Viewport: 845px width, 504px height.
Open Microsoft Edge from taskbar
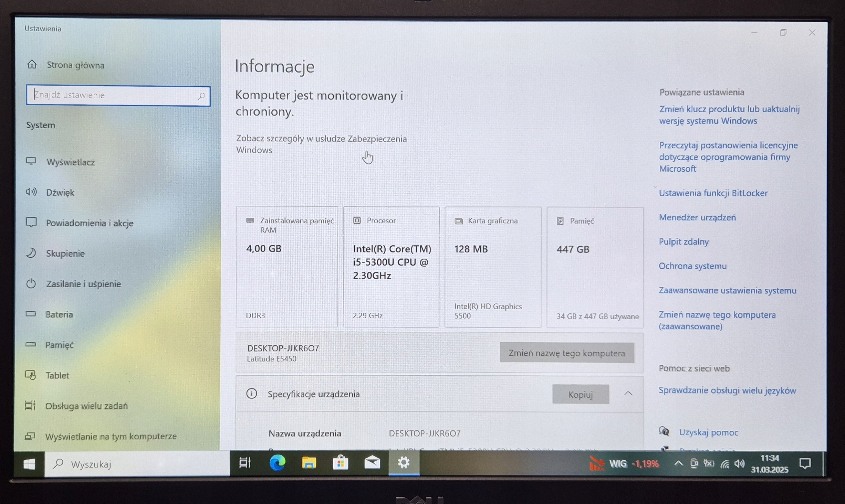[277, 463]
